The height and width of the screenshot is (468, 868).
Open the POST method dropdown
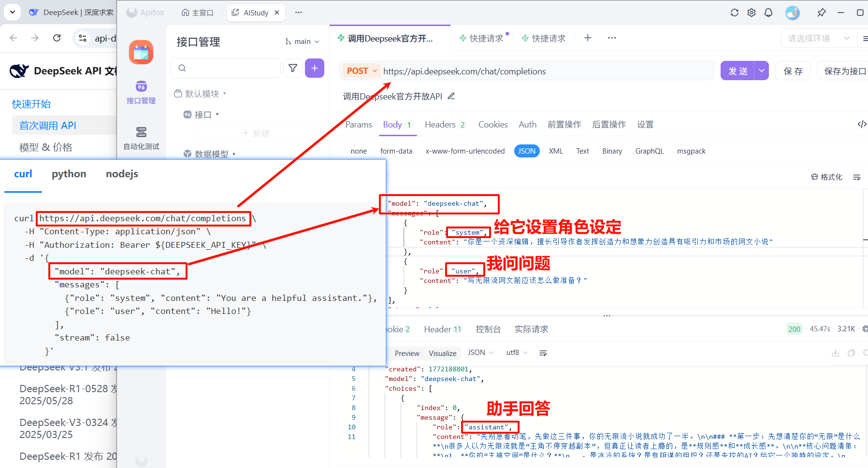[x=362, y=71]
